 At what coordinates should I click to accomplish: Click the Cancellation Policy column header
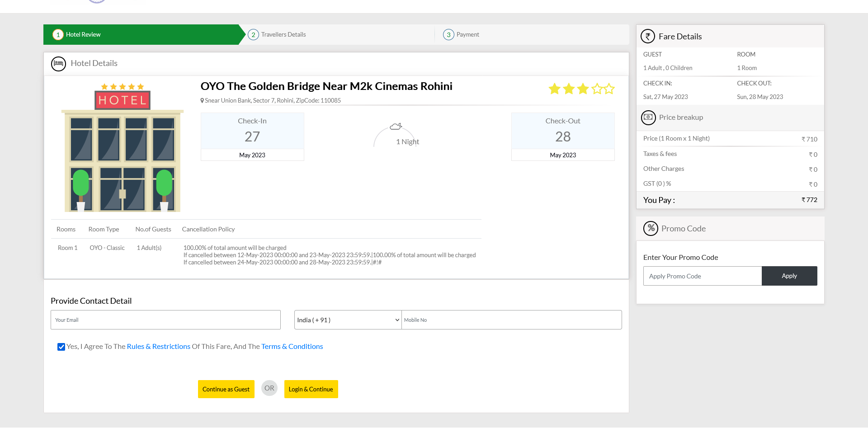pyautogui.click(x=208, y=230)
